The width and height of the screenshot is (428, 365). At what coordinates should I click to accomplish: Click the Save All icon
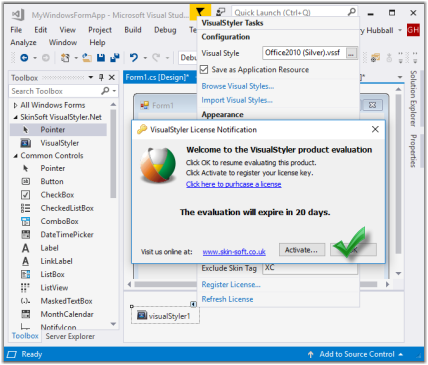[x=115, y=58]
